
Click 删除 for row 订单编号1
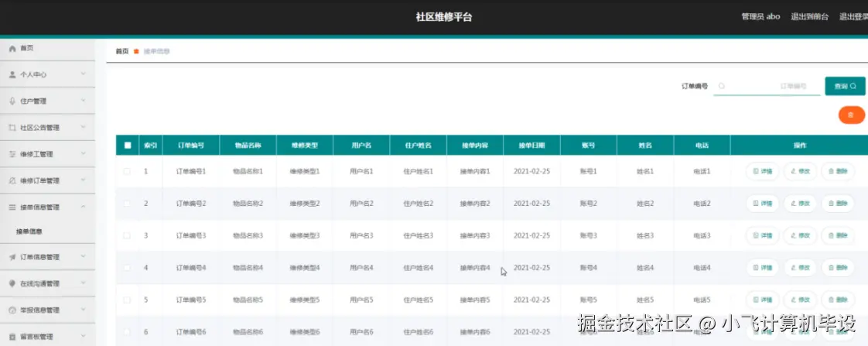point(838,172)
